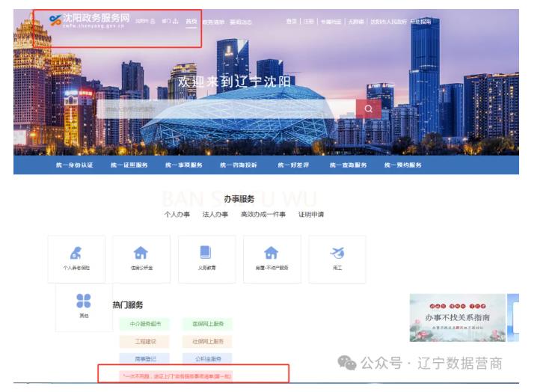Viewport: 558px width, 392px height.
Task: Select 统一好差评 in the navigation bar
Action: click(294, 165)
